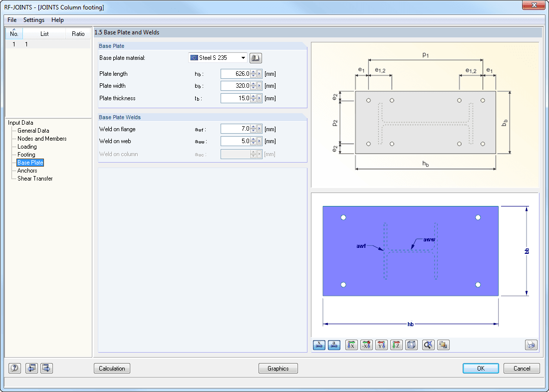The width and height of the screenshot is (549, 392).
Task: Click the base plate dimension schematic image
Action: [425, 115]
